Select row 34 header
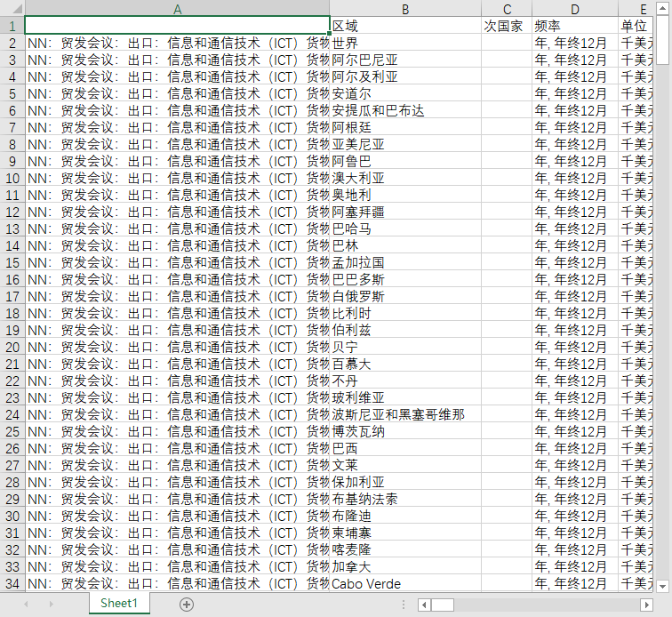This screenshot has height=617, width=672. click(x=12, y=583)
